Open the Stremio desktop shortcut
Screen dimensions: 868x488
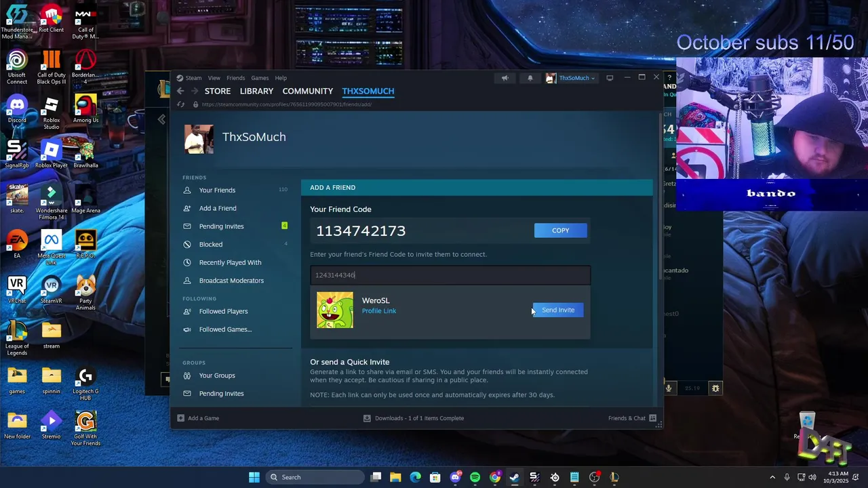[51, 426]
